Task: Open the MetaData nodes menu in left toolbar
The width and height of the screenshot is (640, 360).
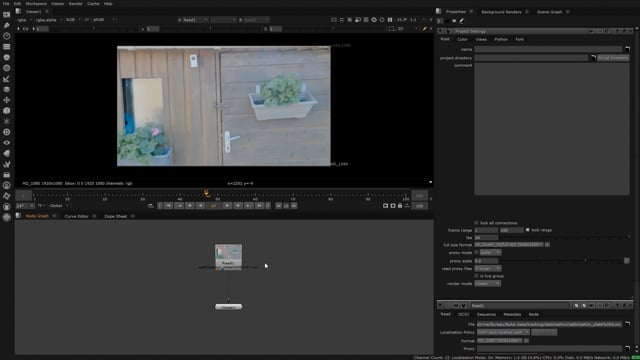Action: (x=7, y=153)
